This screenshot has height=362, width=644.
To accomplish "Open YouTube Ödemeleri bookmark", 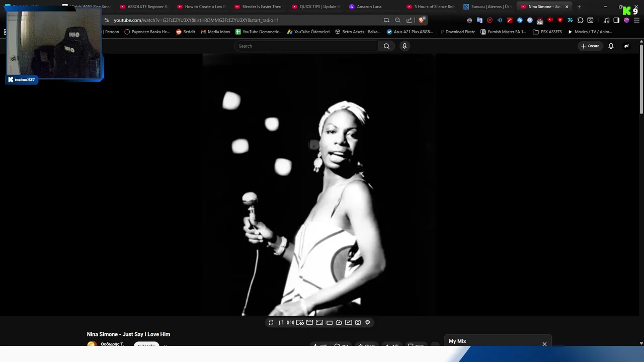I will coord(308,32).
